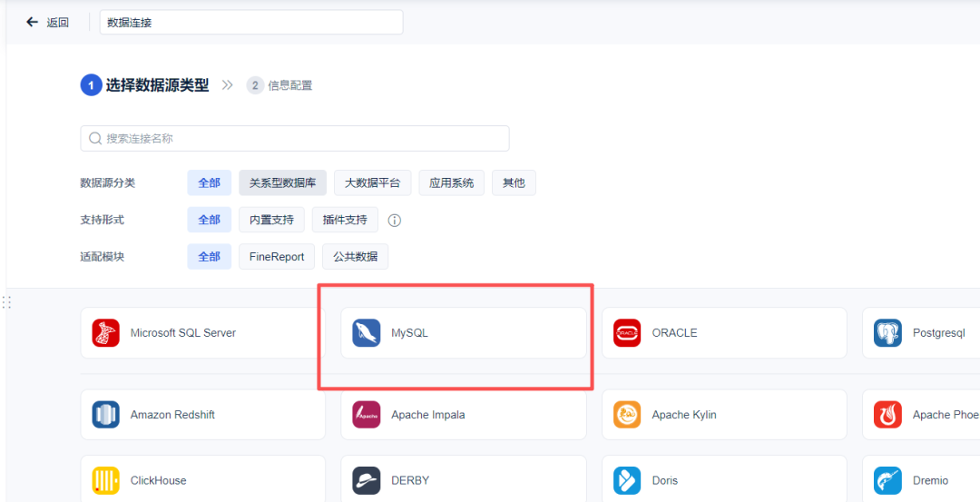Click the Doris icon
Viewport: 980px width, 502px height.
pos(627,481)
